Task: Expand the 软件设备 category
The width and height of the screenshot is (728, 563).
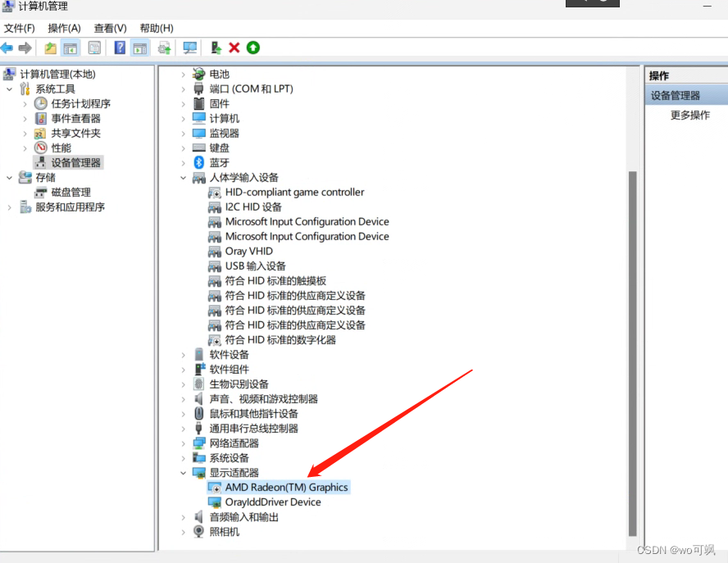Action: 184,355
